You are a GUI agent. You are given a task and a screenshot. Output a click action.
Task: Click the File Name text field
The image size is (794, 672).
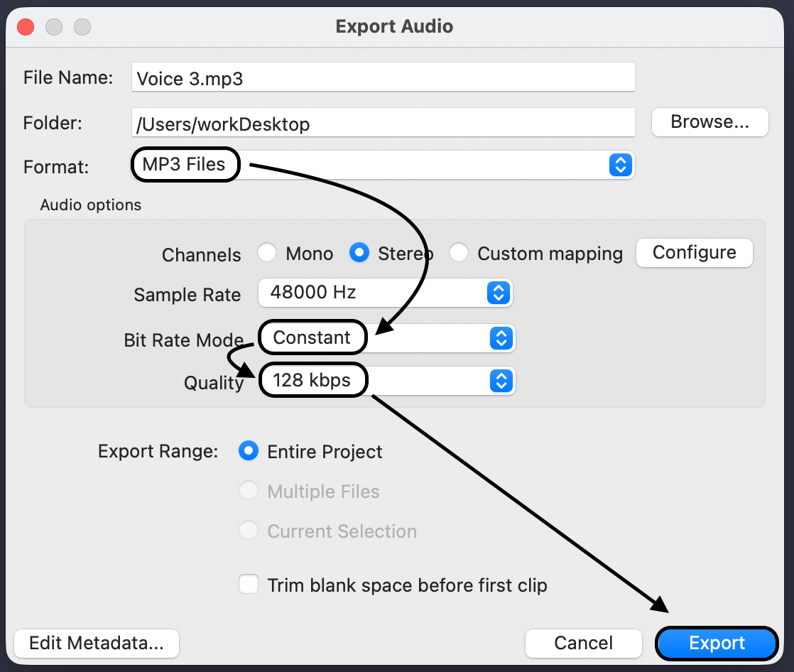[382, 78]
